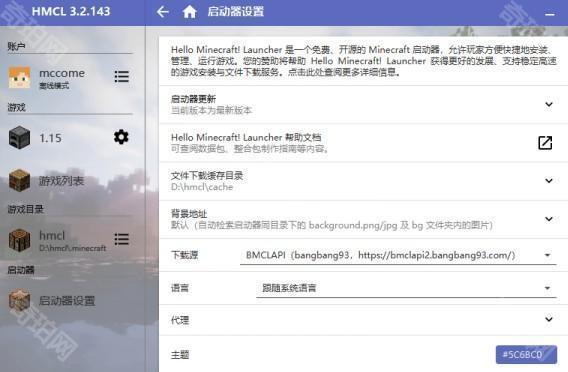Click the 主题 label
568x372 pixels.
(180, 355)
